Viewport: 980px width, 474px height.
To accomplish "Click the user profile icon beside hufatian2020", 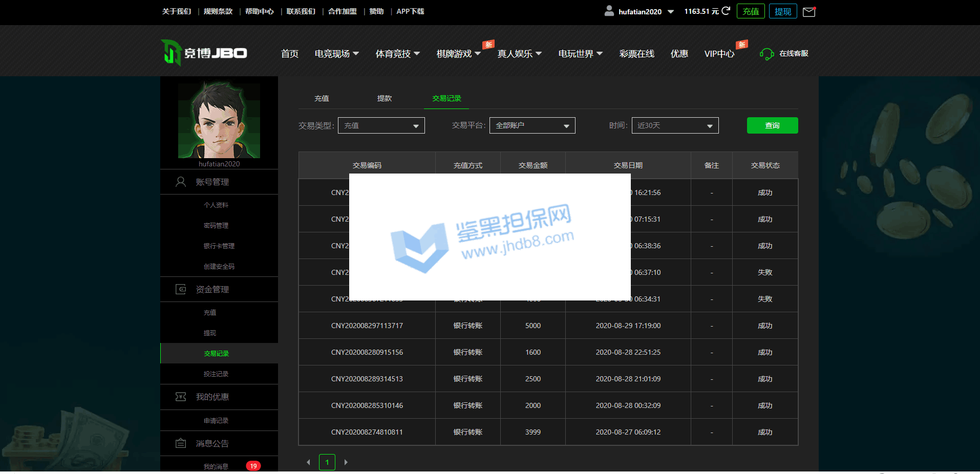I will [609, 11].
